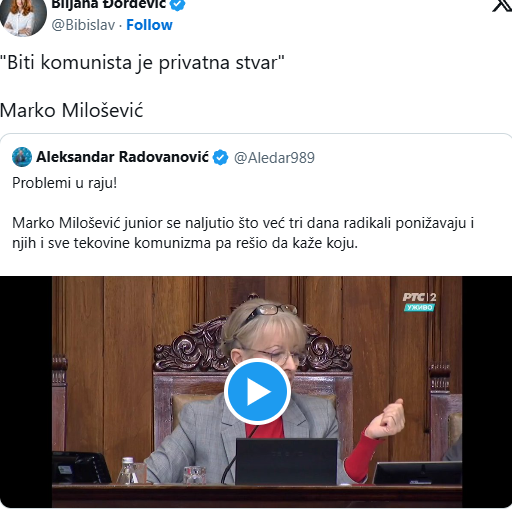Click the UŽIVO live badge in video
Screen dimensions: 512x512
point(419,307)
